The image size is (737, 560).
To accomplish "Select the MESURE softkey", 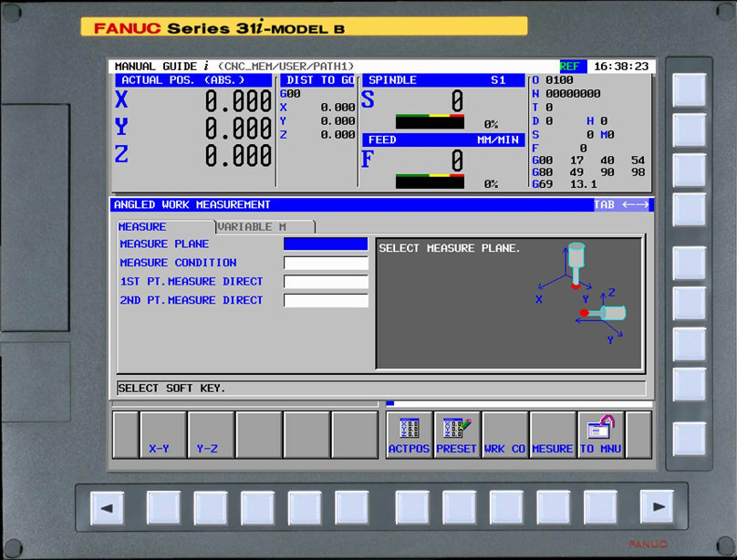I will tap(552, 447).
